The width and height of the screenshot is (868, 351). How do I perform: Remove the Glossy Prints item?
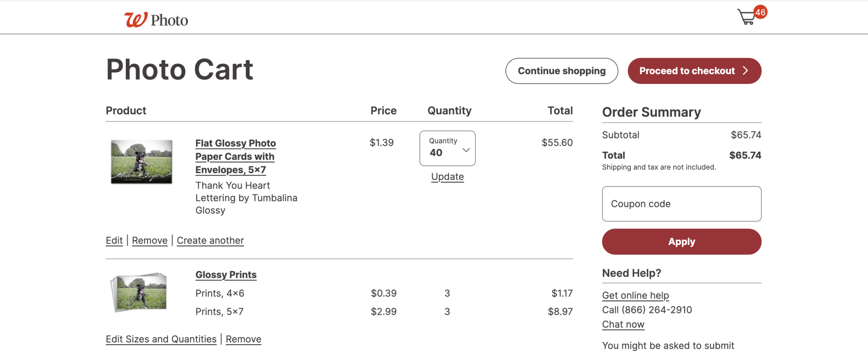point(243,339)
